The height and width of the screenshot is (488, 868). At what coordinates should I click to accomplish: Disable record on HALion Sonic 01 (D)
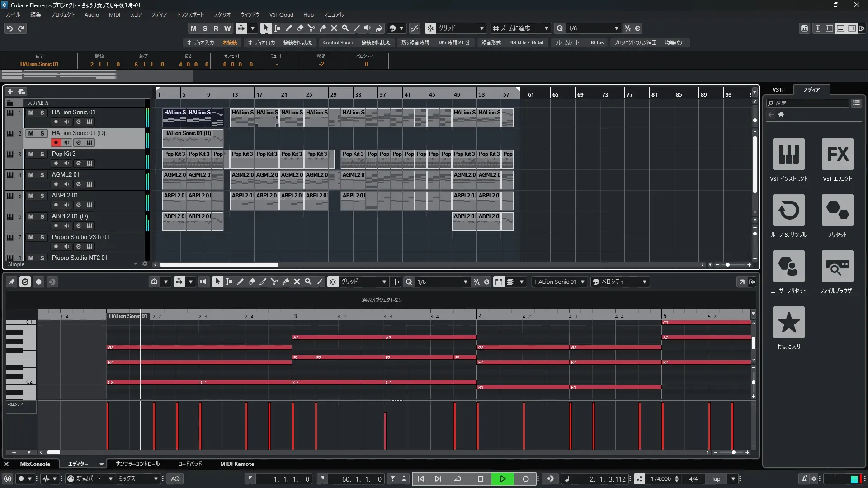click(56, 143)
